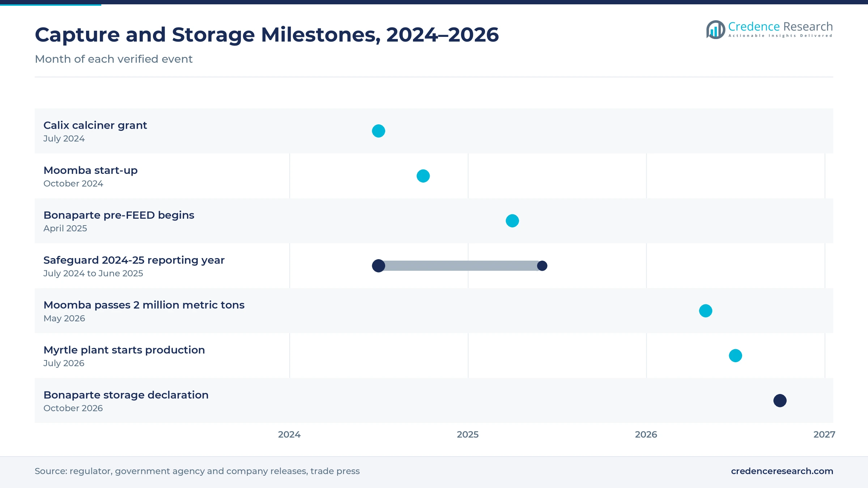This screenshot has height=488, width=868.
Task: Select the Calix calciner grant July 2024 marker
Action: click(379, 131)
